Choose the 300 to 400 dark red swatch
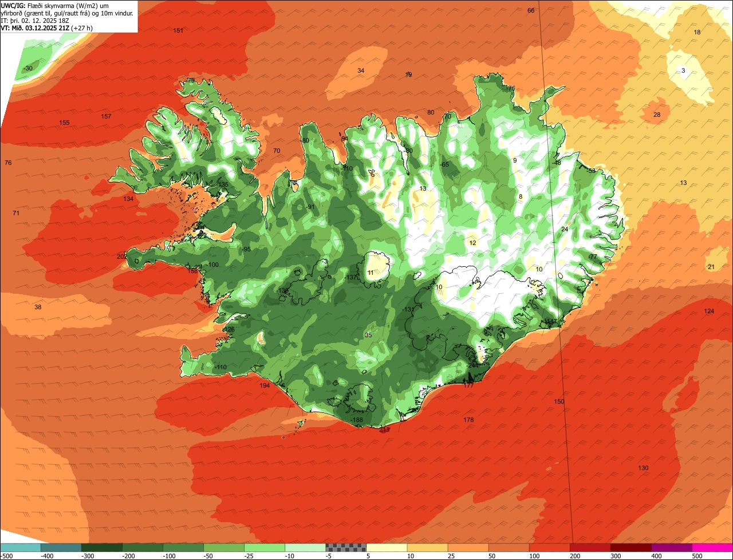The width and height of the screenshot is (733, 560). point(631,547)
